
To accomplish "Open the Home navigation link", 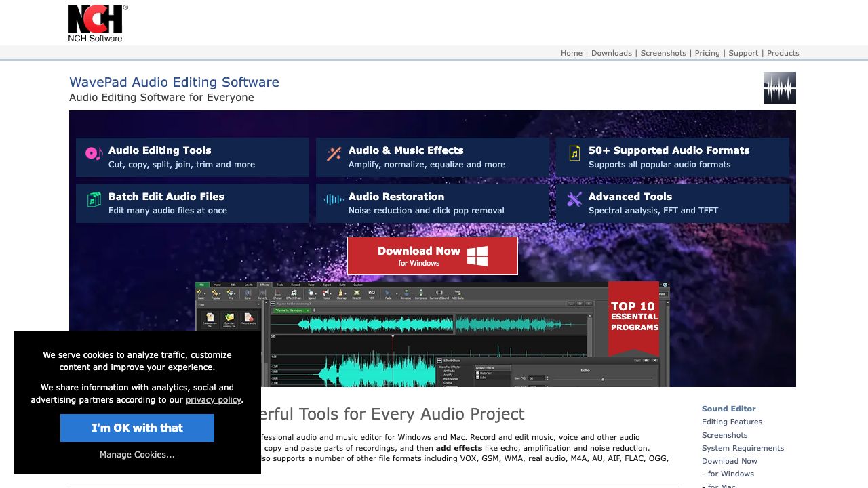I will [x=572, y=53].
